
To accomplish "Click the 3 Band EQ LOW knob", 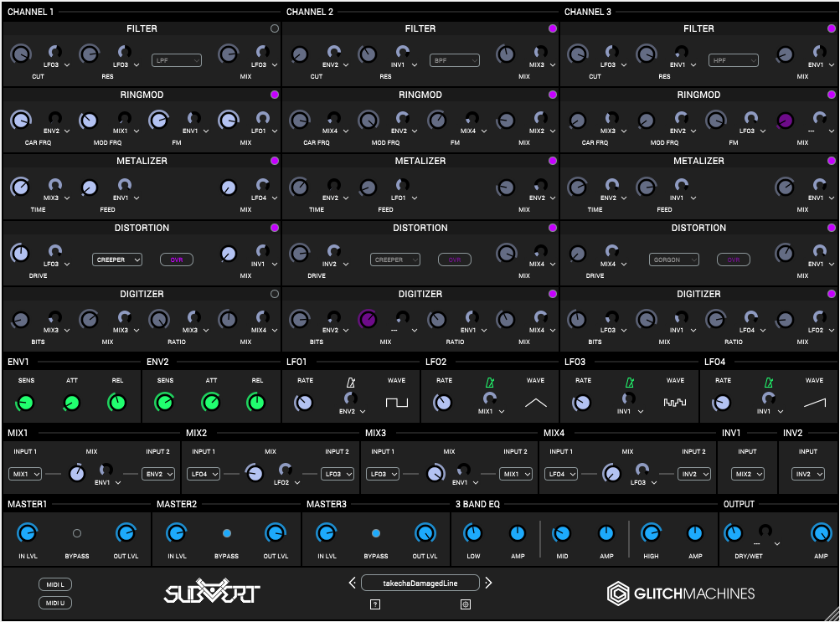I will 472,533.
